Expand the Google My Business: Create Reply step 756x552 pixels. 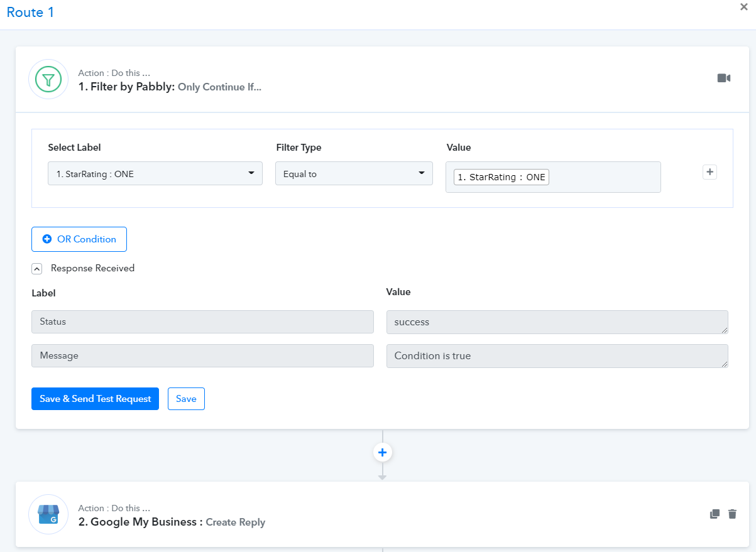pyautogui.click(x=172, y=522)
